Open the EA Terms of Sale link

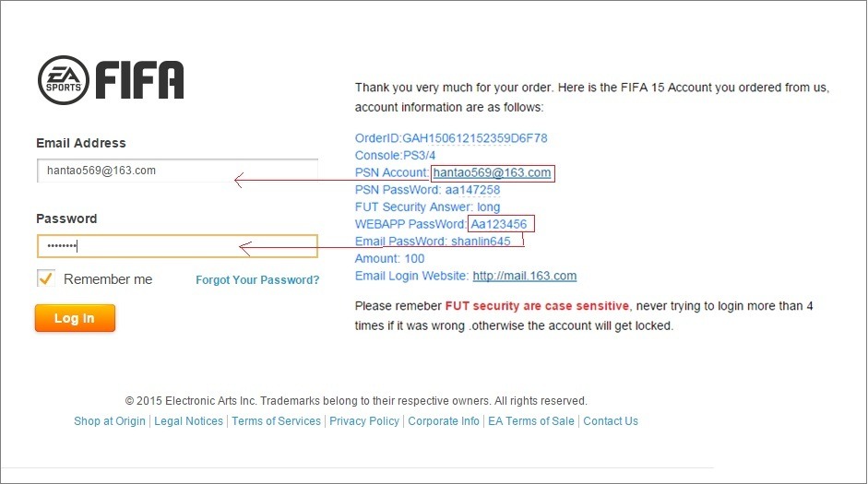[531, 421]
